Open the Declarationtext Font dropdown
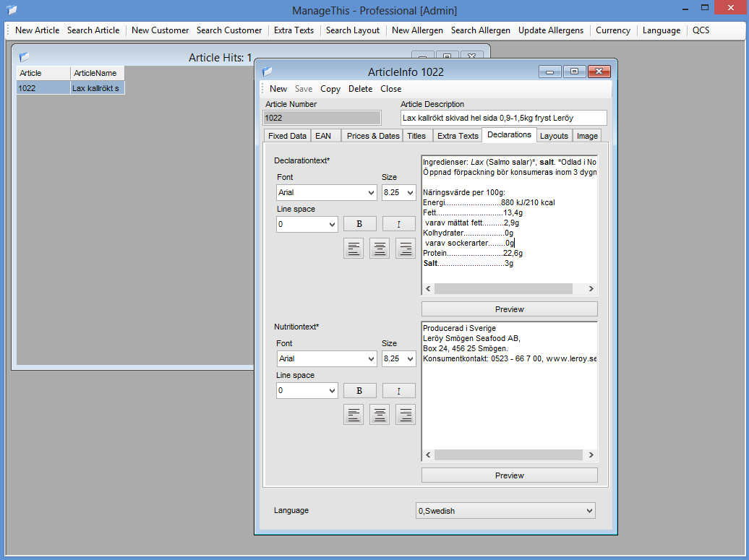Image resolution: width=749 pixels, height=560 pixels. (x=327, y=193)
